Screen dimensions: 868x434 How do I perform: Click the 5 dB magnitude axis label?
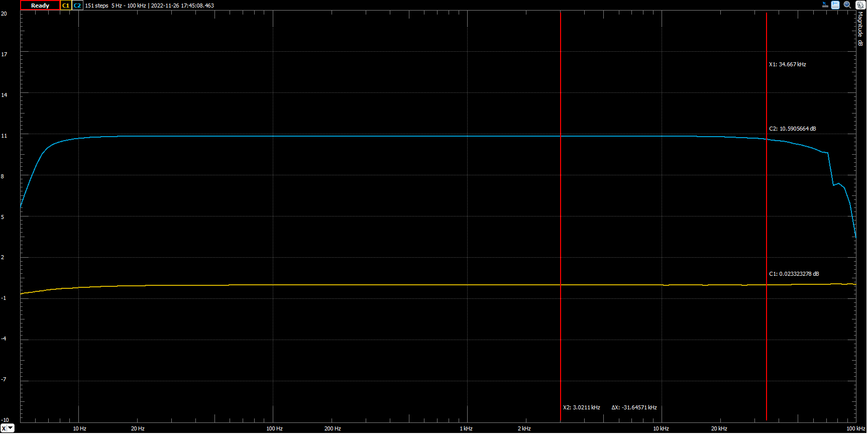coord(3,217)
